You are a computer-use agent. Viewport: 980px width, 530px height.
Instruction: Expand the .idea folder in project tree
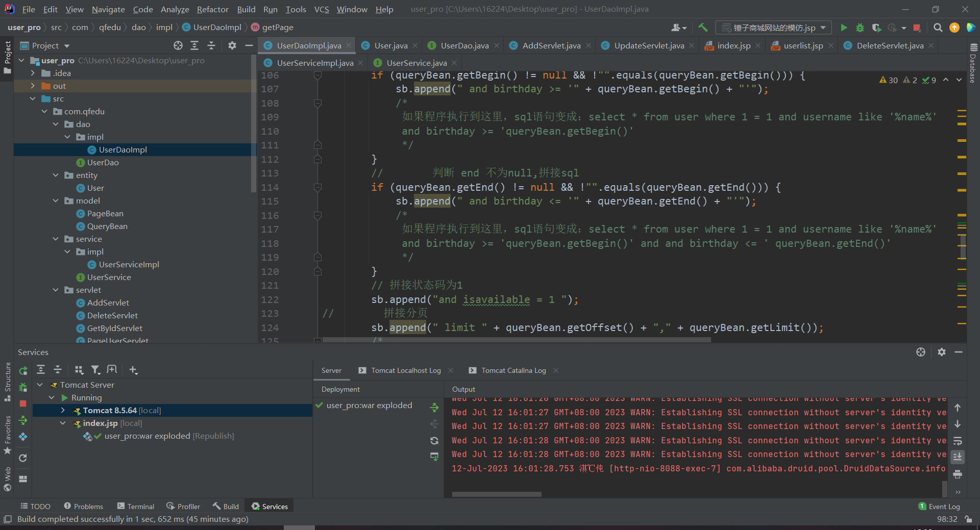[x=33, y=73]
